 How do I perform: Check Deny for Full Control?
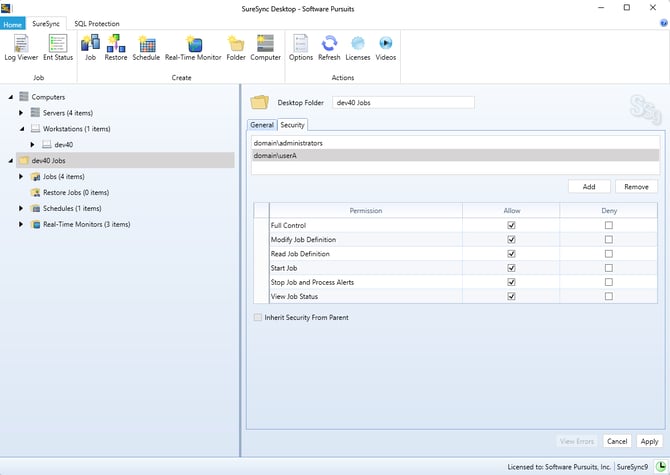608,225
